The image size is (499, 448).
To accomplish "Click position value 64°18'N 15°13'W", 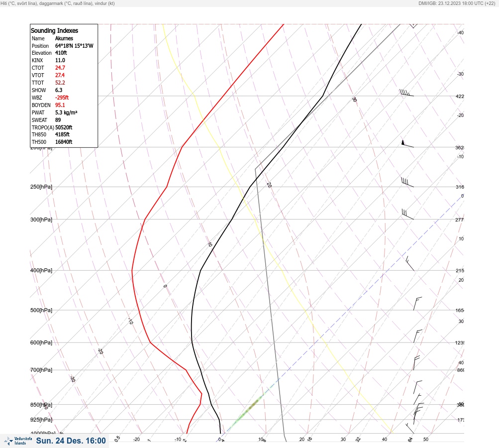I will (74, 46).
